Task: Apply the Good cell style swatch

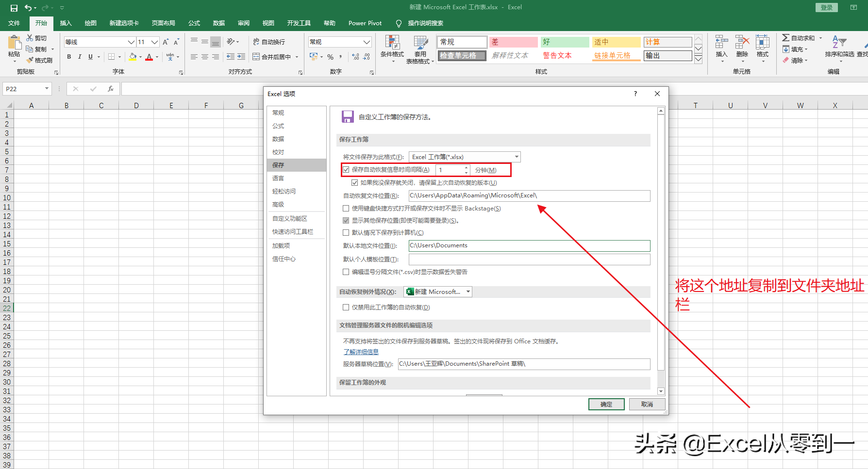Action: (x=565, y=42)
